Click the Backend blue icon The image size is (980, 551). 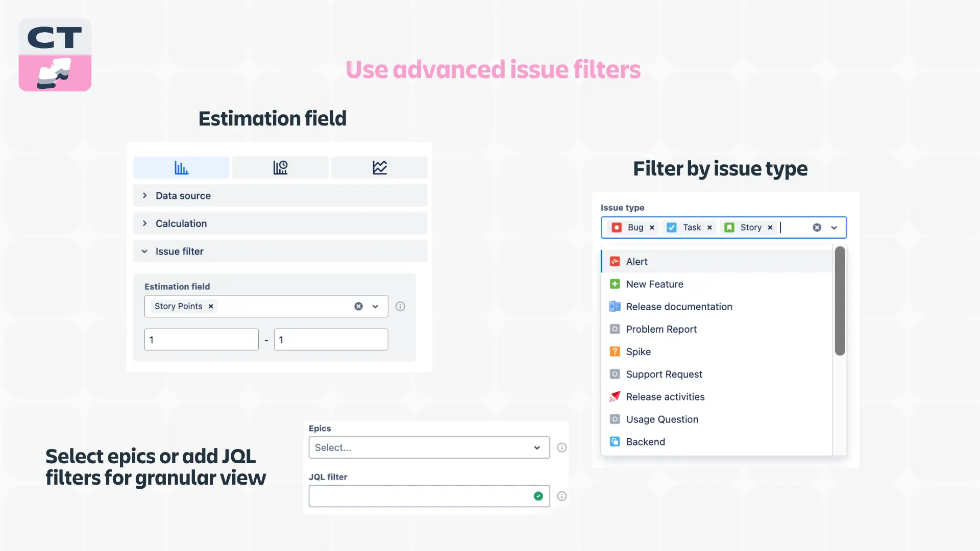point(615,442)
